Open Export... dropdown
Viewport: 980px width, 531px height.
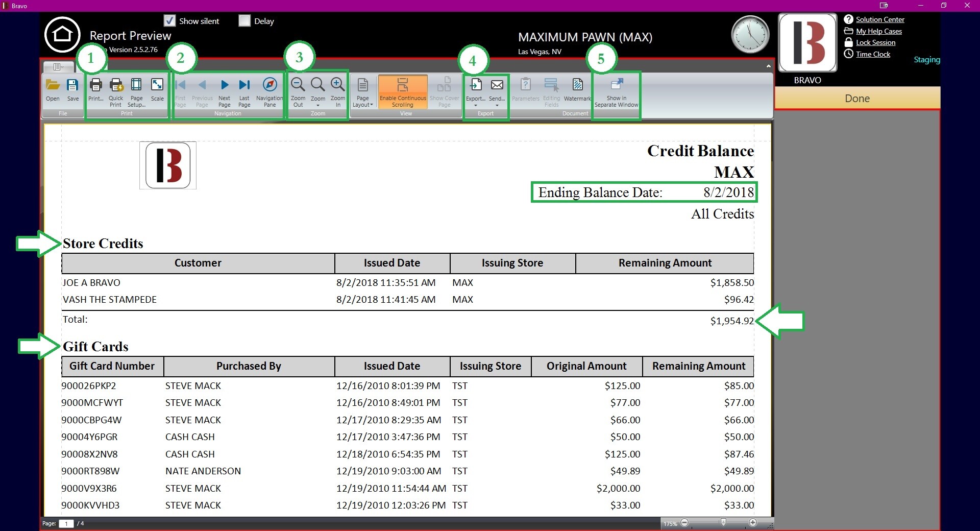(x=476, y=92)
